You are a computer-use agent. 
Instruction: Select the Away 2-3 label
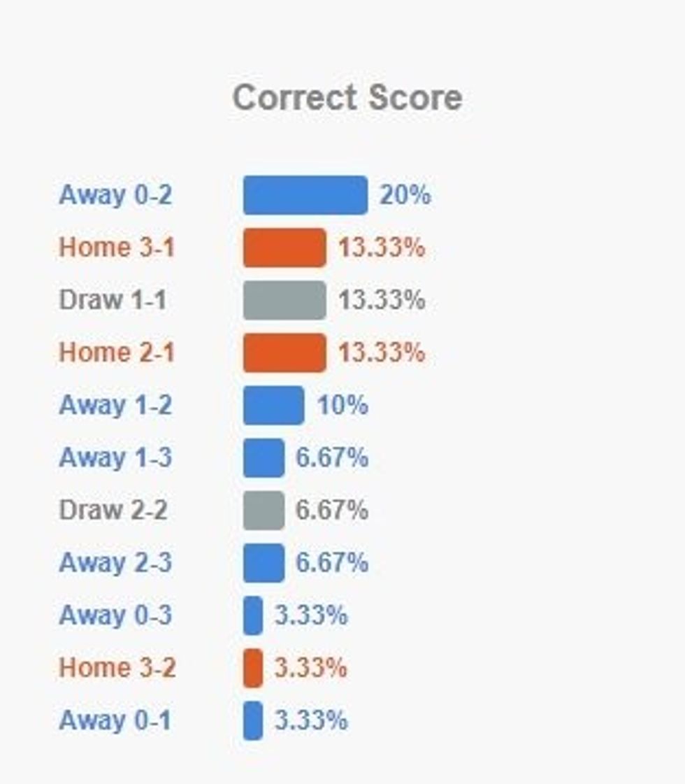pyautogui.click(x=115, y=563)
